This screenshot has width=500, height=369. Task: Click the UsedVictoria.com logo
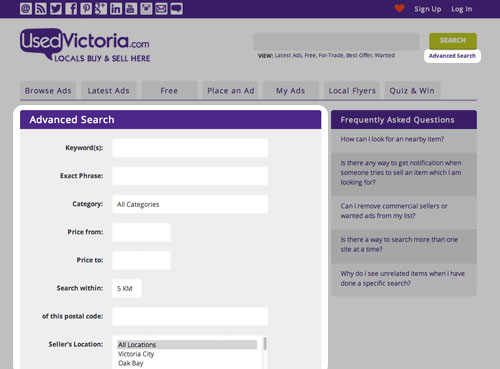point(85,45)
